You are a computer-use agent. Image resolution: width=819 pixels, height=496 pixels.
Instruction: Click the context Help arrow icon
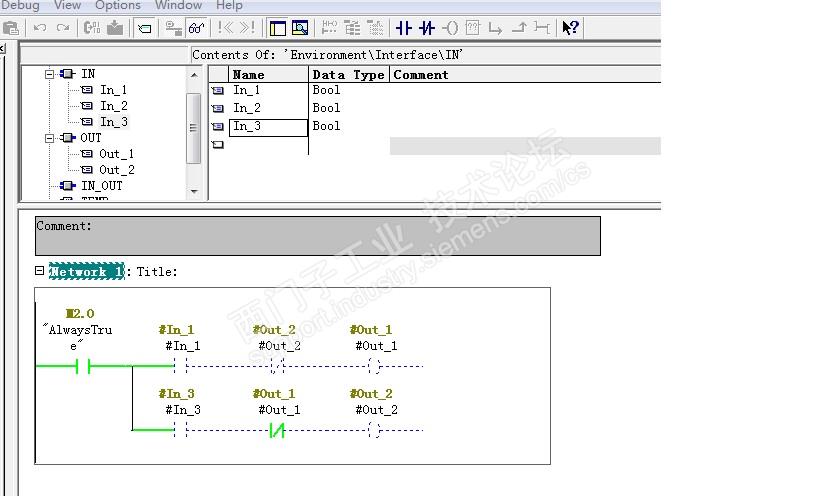[570, 28]
